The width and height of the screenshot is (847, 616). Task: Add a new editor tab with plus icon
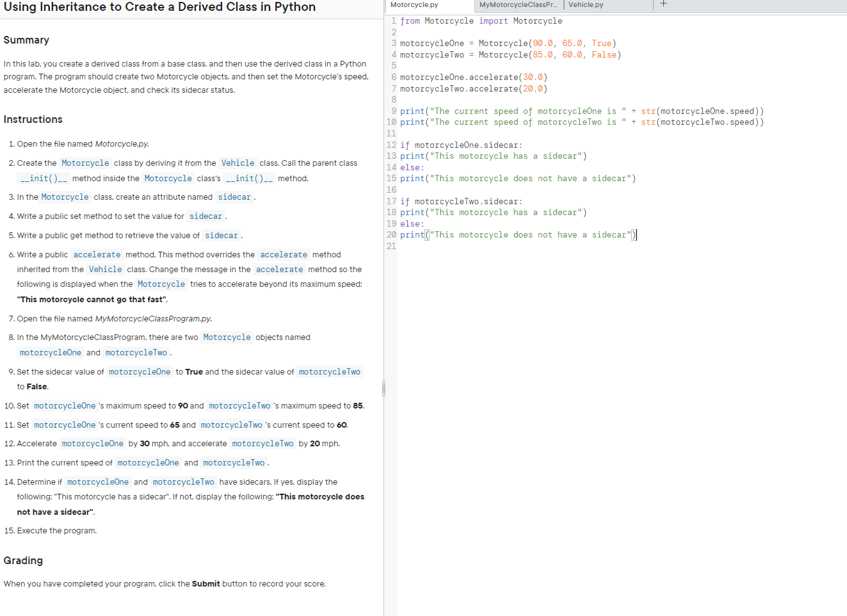[663, 4]
